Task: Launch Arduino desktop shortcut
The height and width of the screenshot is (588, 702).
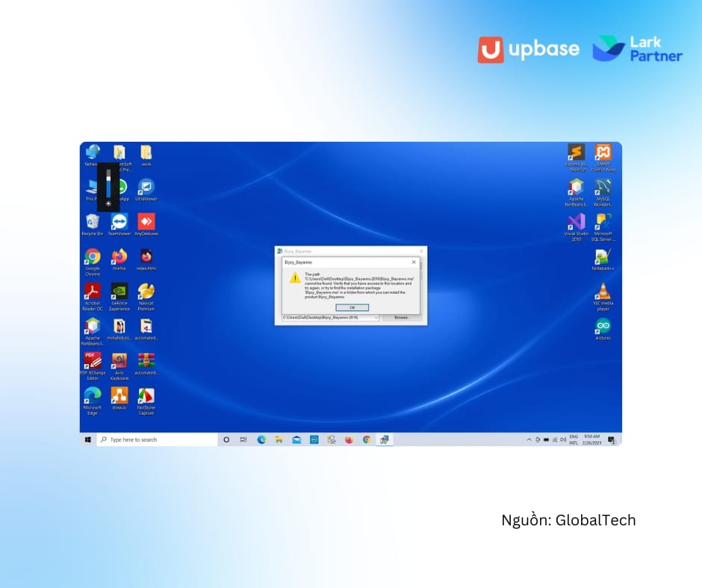Action: point(603,329)
